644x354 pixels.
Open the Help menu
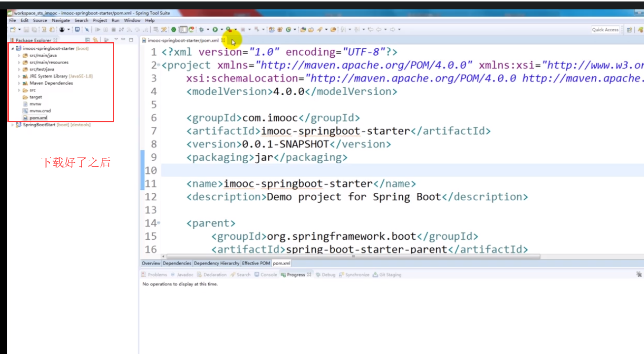[150, 20]
